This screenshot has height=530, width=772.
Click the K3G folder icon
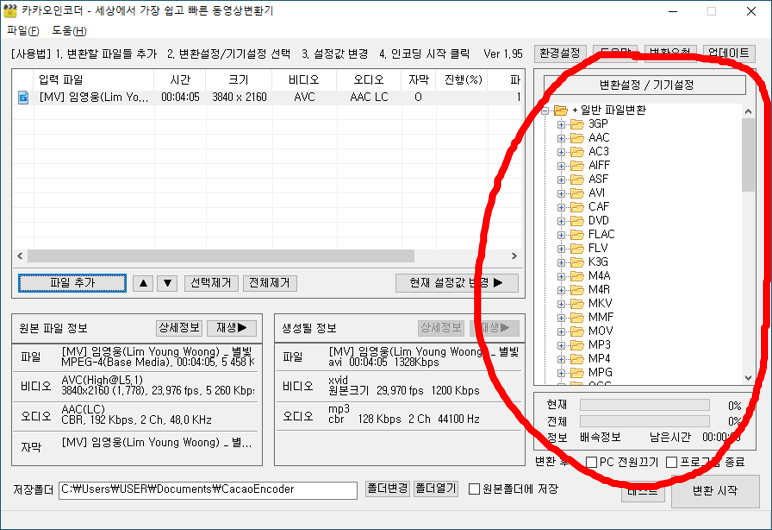click(577, 262)
